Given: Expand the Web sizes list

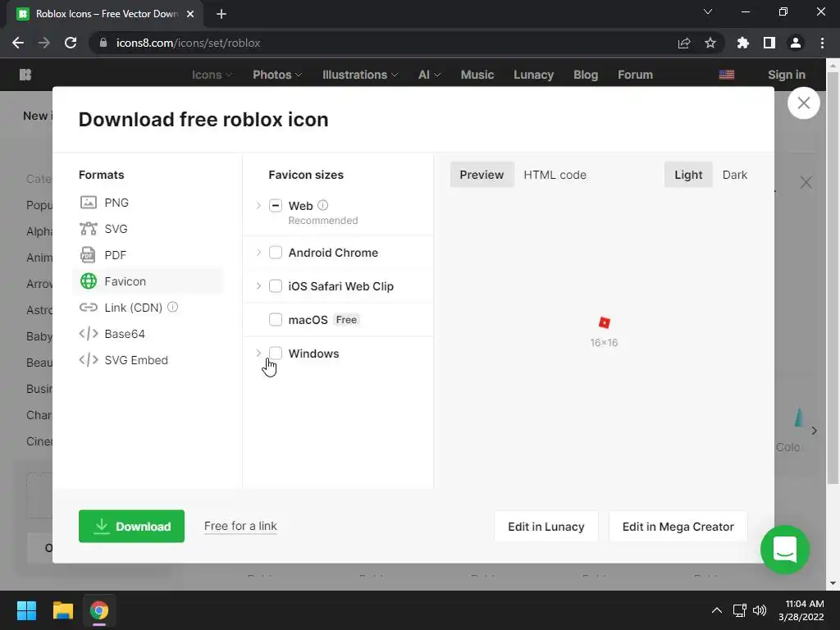Looking at the screenshot, I should tap(258, 206).
